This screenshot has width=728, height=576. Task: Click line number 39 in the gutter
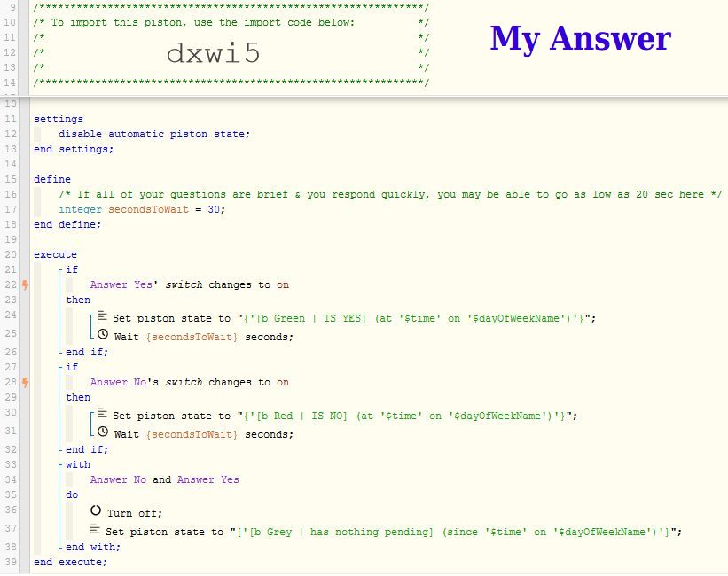11,562
